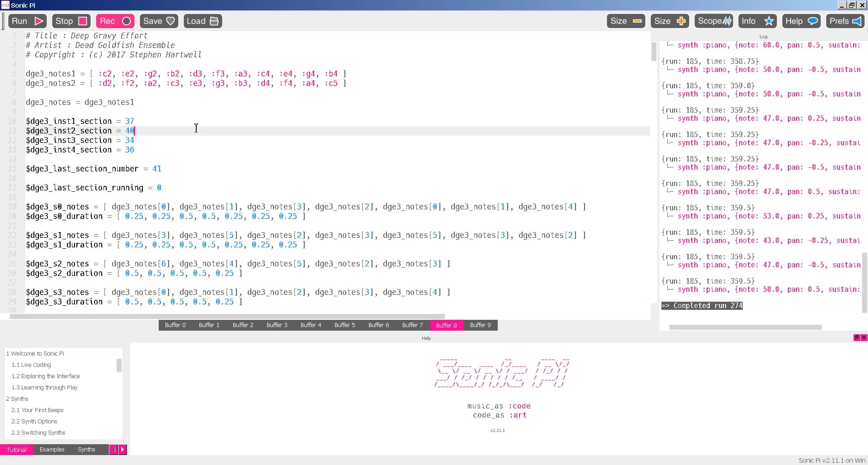
Task: Click the editor vertical scrollbar thumb
Action: [654, 52]
